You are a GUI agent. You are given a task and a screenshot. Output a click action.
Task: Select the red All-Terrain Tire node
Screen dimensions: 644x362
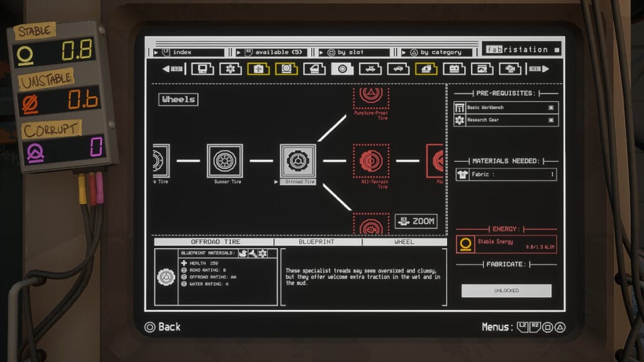(370, 161)
